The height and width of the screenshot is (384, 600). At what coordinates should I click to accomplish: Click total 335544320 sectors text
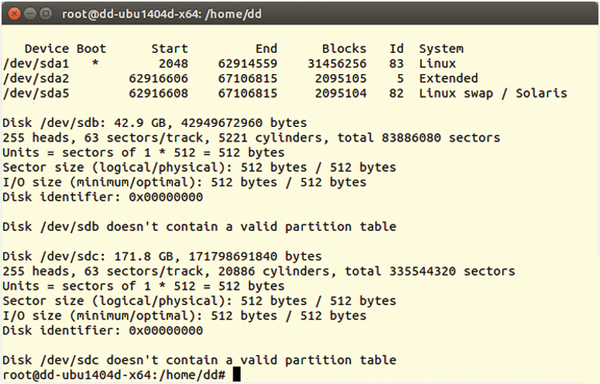tap(430, 271)
